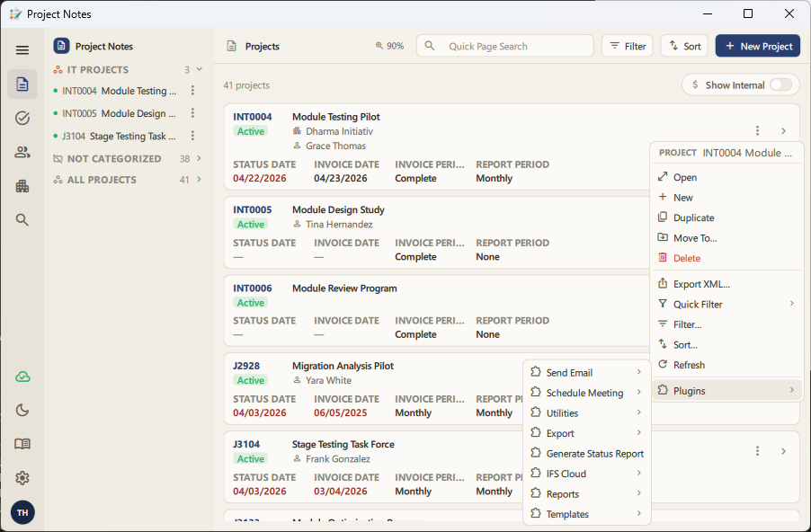Select INT0005 Module Design in sidebar tree
Viewport: 811px width, 532px height.
[x=119, y=113]
